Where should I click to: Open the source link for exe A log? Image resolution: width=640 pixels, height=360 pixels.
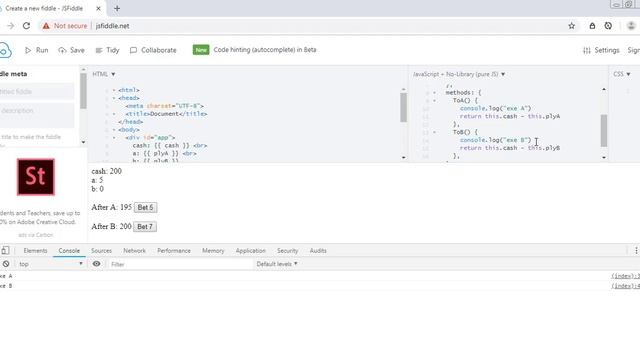(x=625, y=276)
